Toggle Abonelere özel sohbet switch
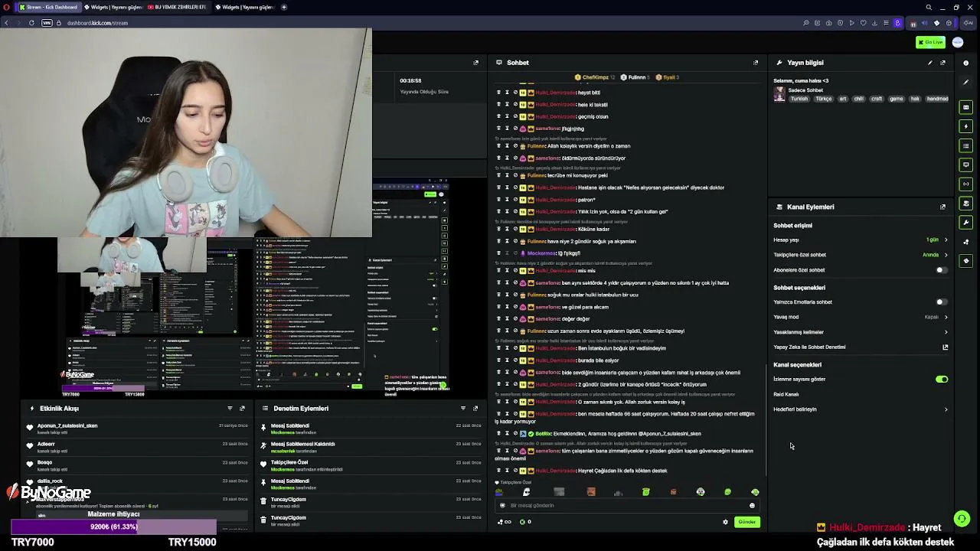This screenshot has width=980, height=551. pyautogui.click(x=941, y=270)
